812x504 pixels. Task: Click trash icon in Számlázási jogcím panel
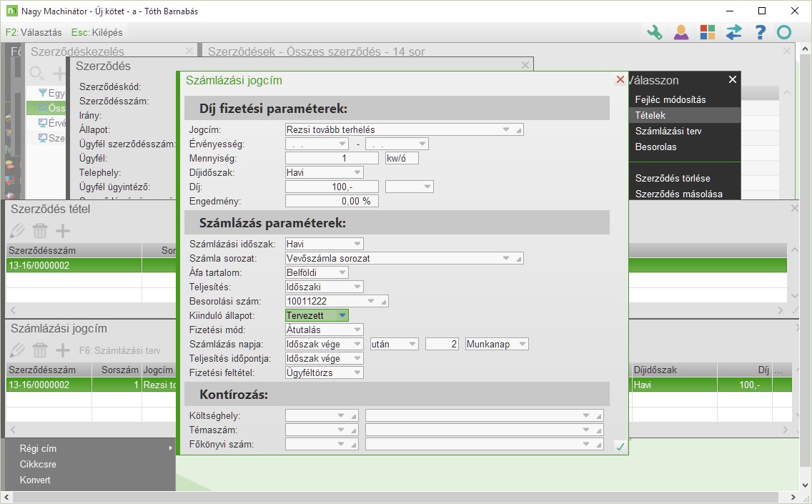tap(40, 350)
